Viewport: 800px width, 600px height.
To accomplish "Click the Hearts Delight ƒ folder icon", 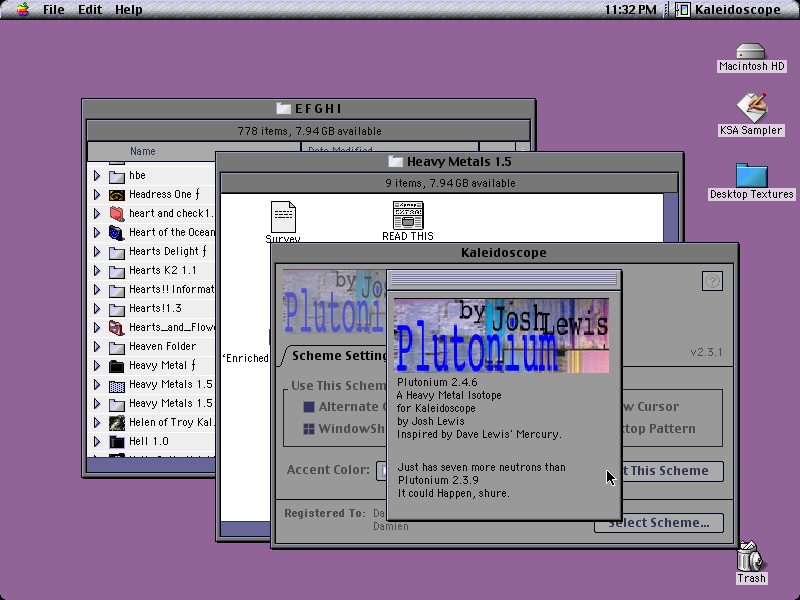I will tap(117, 252).
